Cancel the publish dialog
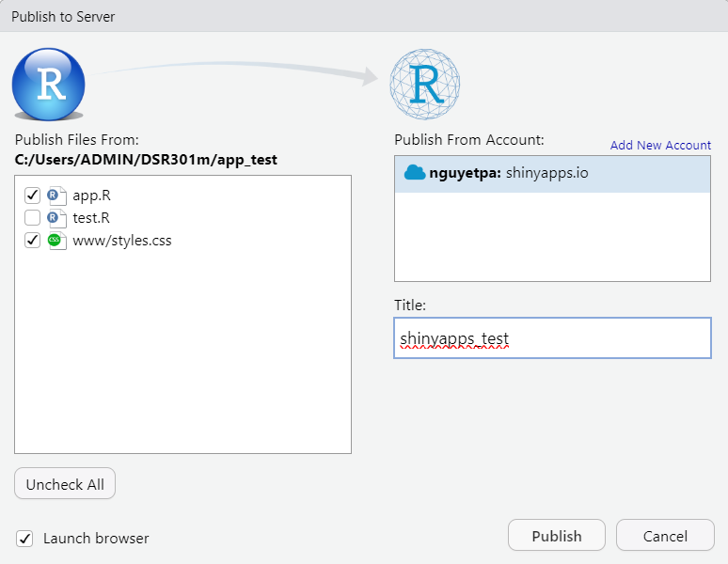The width and height of the screenshot is (728, 564). point(665,536)
